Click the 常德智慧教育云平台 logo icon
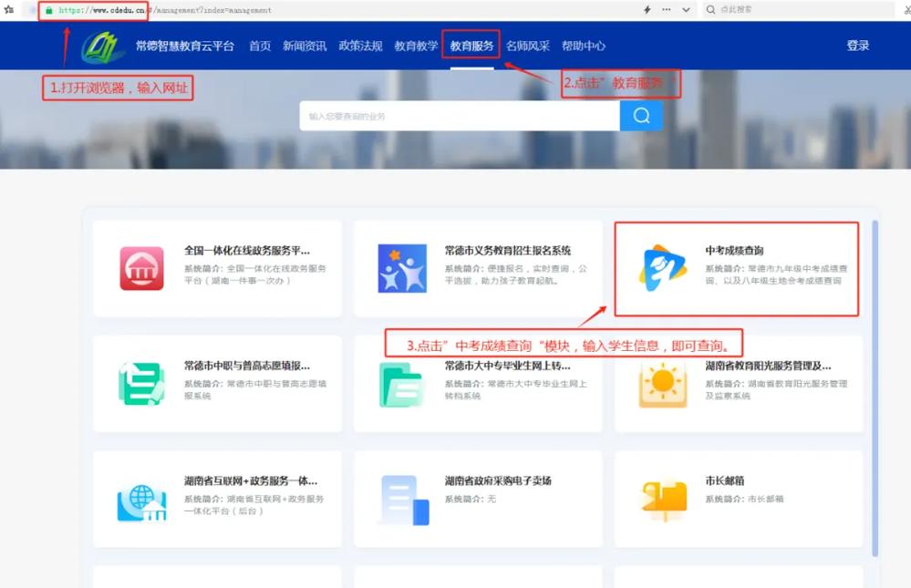Viewport: 911px width, 588px height. [x=102, y=46]
